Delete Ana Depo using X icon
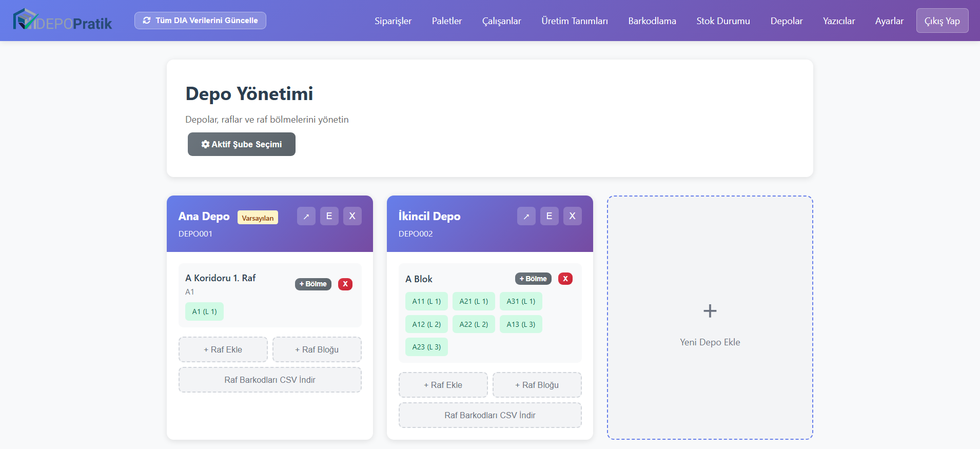 [x=352, y=216]
